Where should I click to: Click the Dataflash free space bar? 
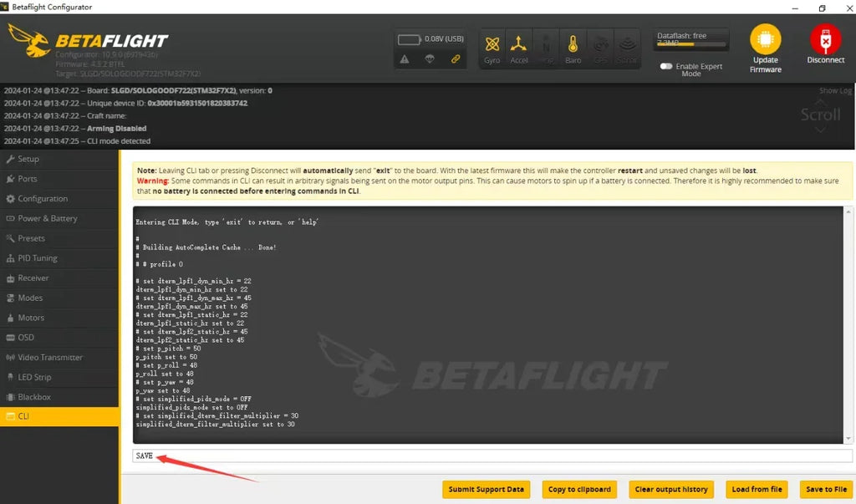691,43
